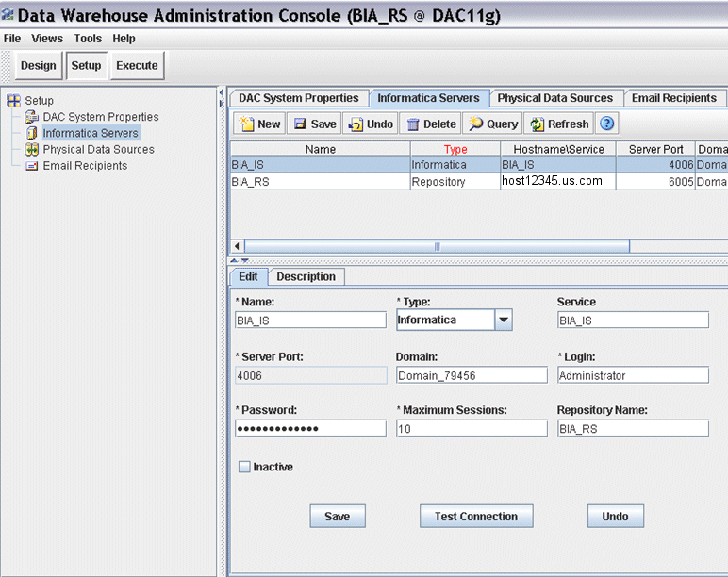
Task: Click the 4006 server port cell
Action: point(655,165)
